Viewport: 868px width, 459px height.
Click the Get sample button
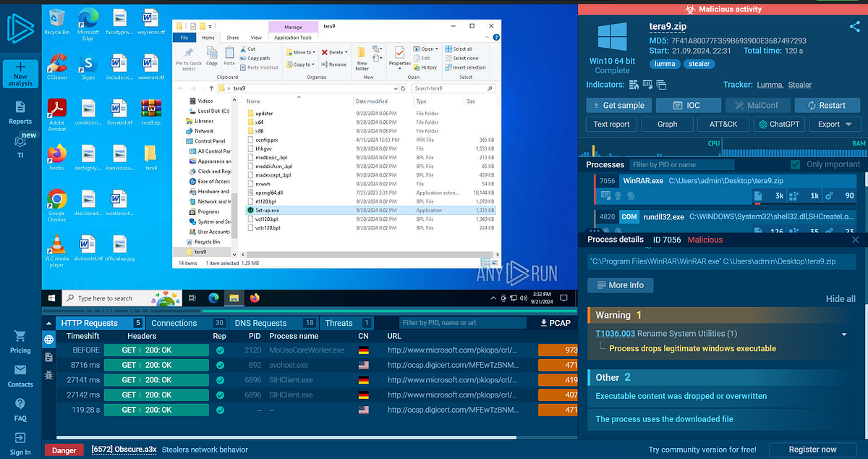[x=618, y=105]
